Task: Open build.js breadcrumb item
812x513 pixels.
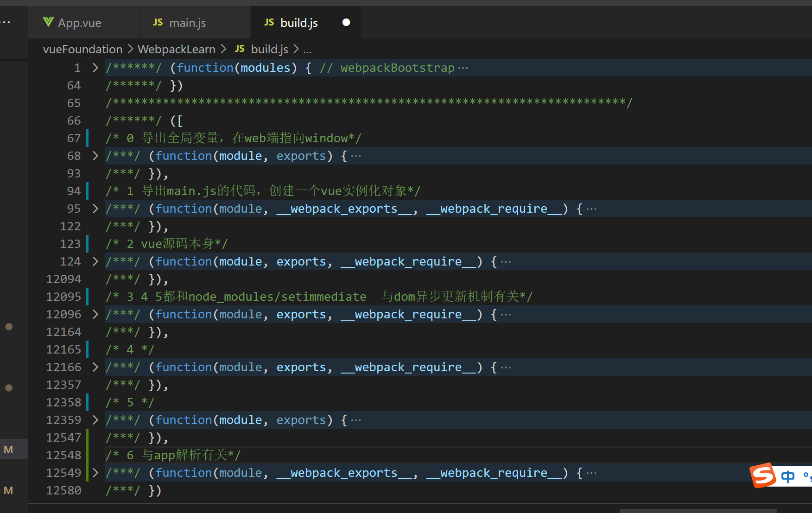Action: point(269,49)
